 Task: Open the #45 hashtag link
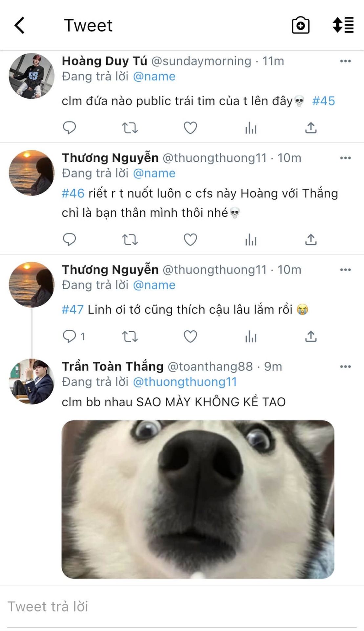point(324,101)
